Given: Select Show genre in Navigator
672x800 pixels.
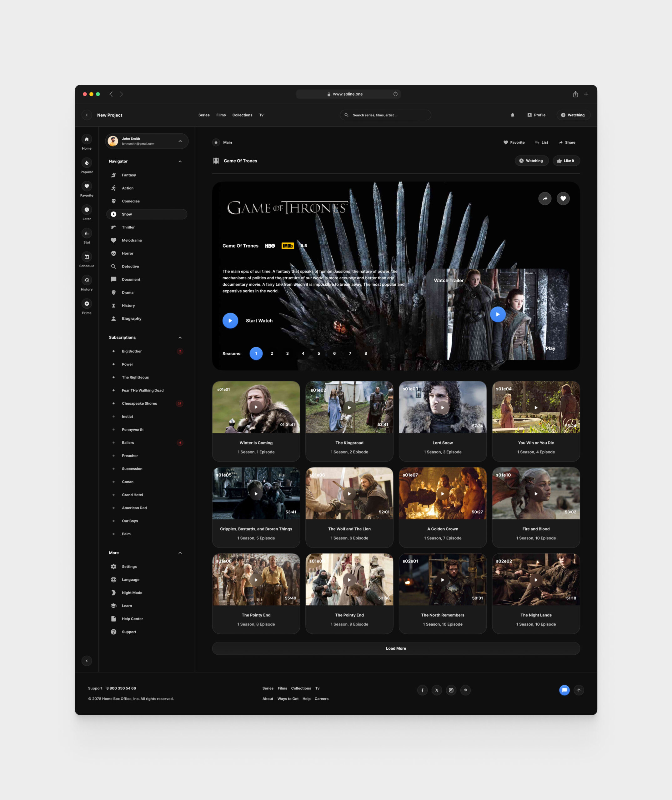Looking at the screenshot, I should [147, 214].
